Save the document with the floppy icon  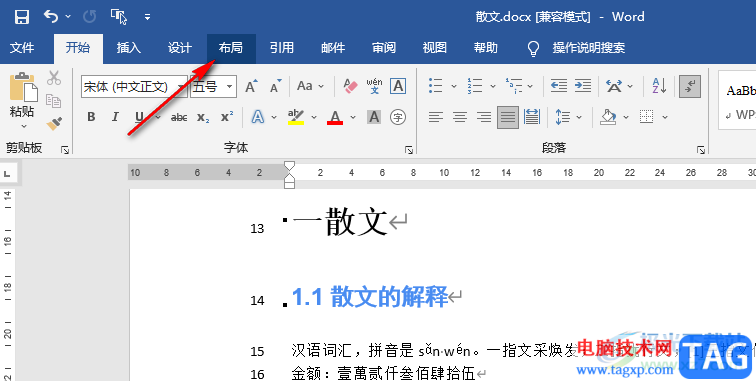coord(22,17)
